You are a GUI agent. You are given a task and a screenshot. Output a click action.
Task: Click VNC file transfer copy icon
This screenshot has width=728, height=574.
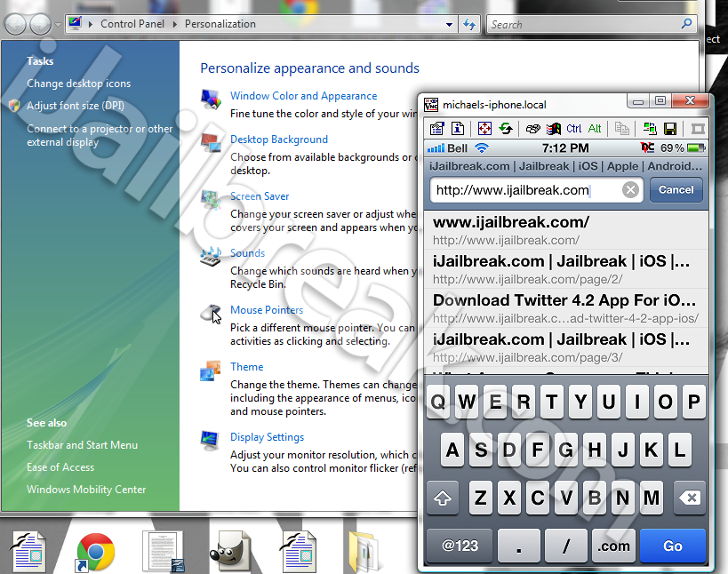[621, 129]
